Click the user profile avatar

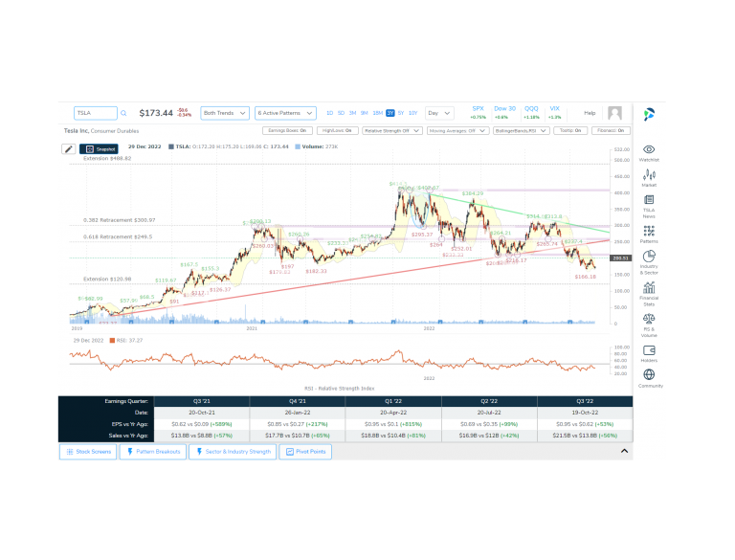(x=614, y=113)
